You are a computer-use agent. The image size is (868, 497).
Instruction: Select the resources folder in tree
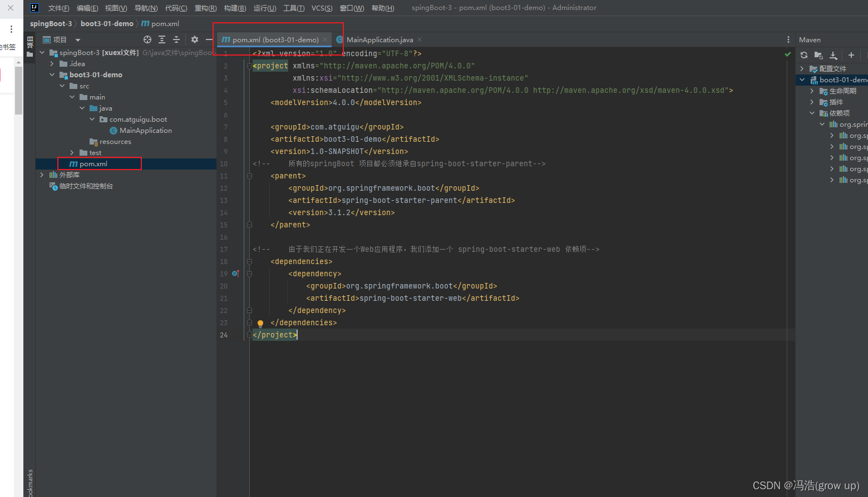[x=115, y=142]
